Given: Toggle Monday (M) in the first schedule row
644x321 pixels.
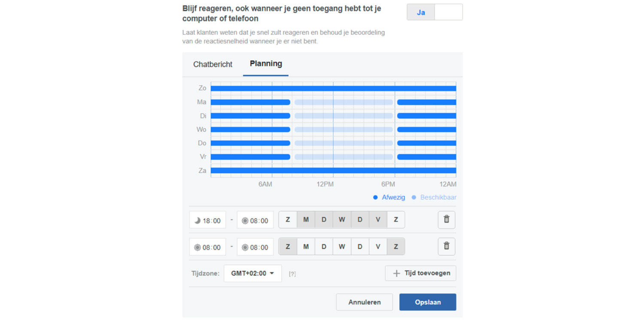Looking at the screenshot, I should coord(306,220).
